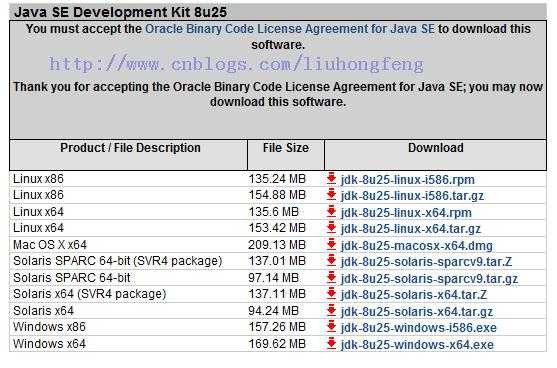This screenshot has width=557, height=368.
Task: Download jdk-8u25-windows-i586.exe link
Action: point(418,328)
